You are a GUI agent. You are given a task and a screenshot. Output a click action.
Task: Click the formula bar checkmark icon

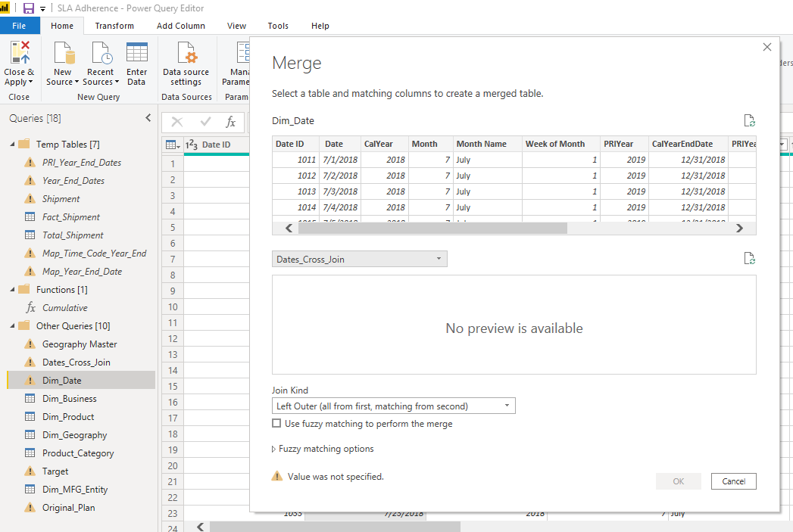pyautogui.click(x=205, y=122)
